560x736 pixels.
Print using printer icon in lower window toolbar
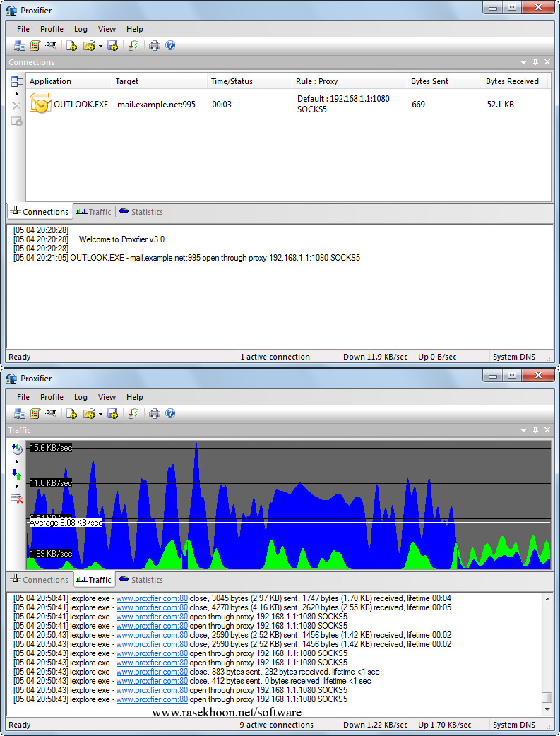(155, 413)
